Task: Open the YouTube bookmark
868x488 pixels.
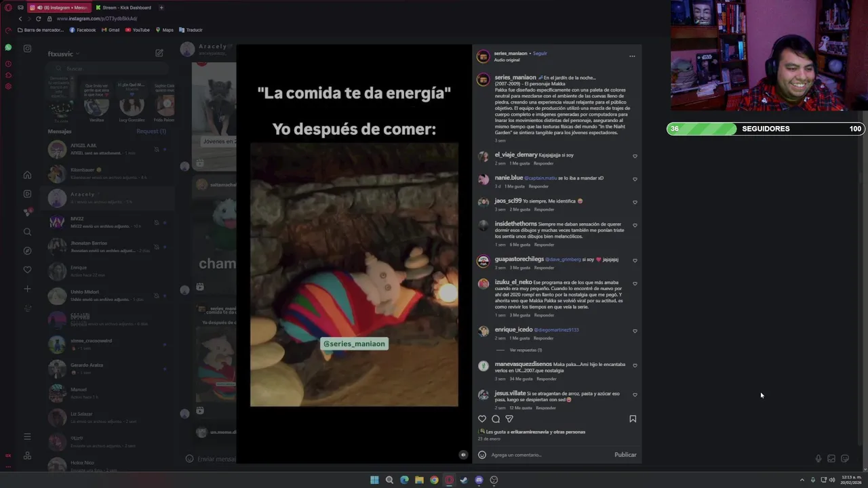Action: [x=138, y=30]
